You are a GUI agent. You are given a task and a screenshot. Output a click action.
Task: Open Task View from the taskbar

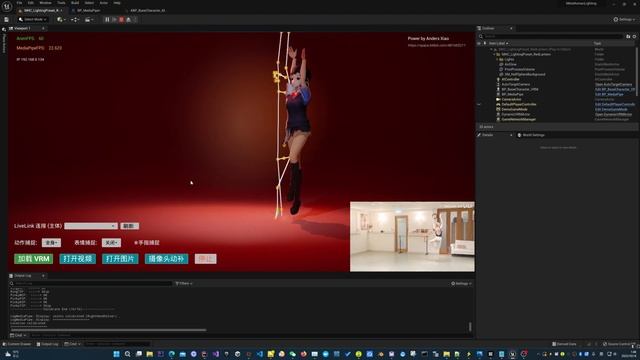tap(139, 354)
